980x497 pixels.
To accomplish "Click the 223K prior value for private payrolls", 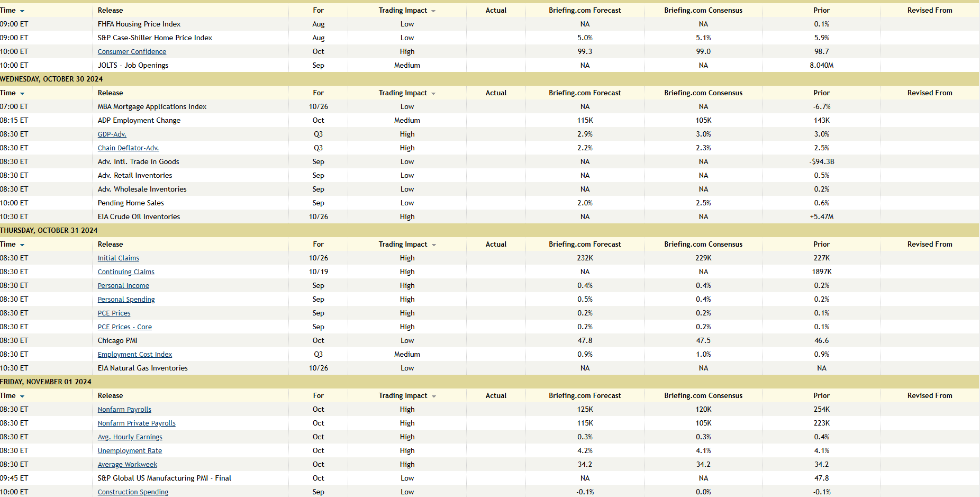I will [x=821, y=423].
